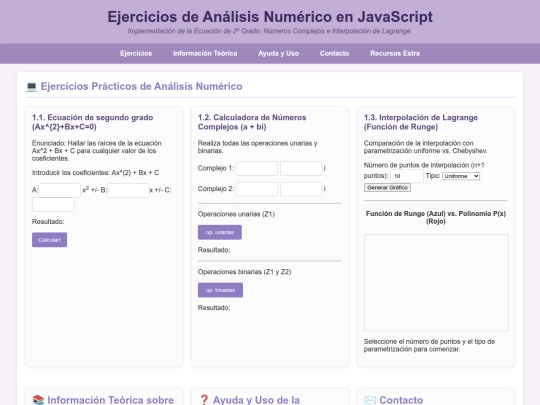Viewport: 540px width, 405px height.
Task: Click number of interpolation points field
Action: (x=407, y=176)
